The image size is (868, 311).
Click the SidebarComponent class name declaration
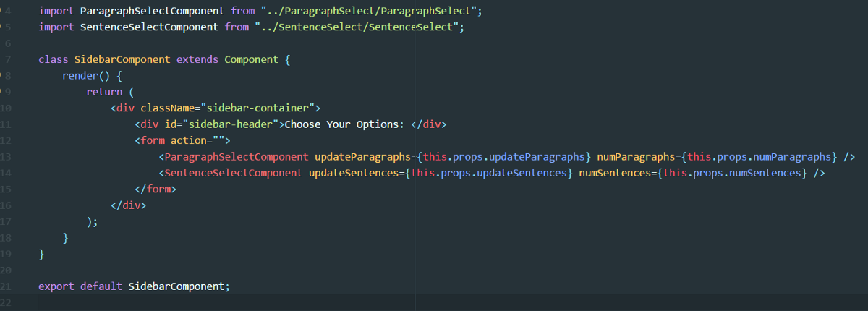pos(122,59)
